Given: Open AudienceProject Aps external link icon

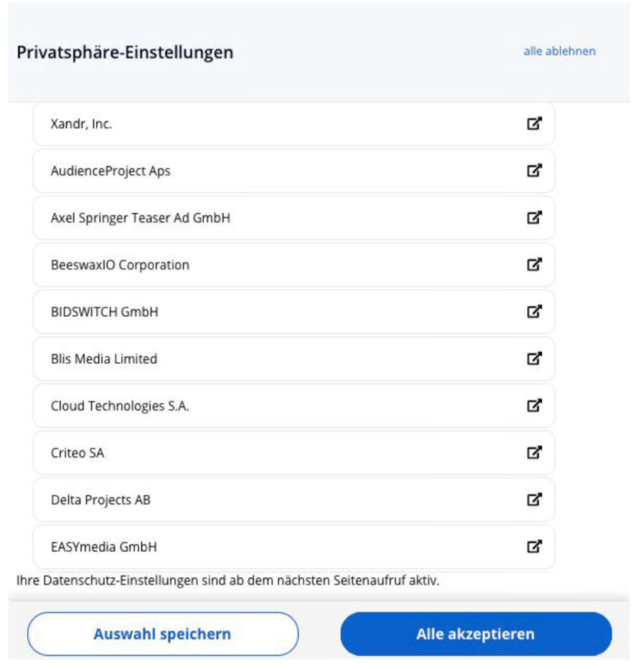Looking at the screenshot, I should pos(534,170).
